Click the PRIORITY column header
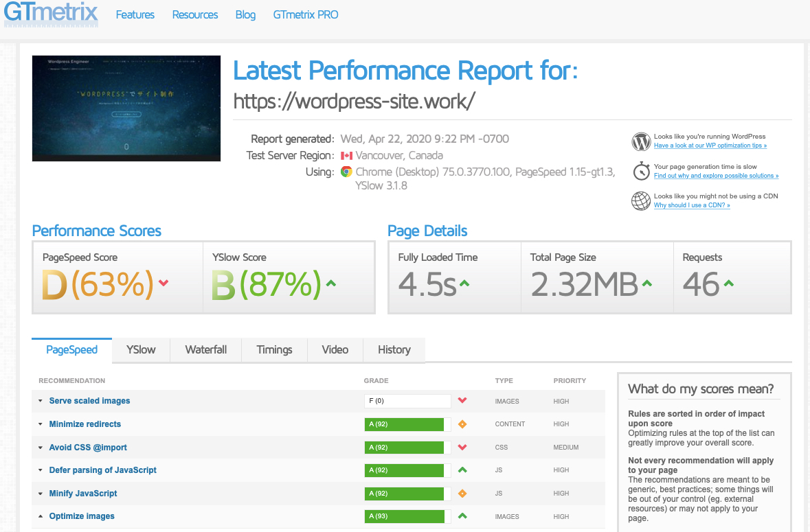Image resolution: width=810 pixels, height=532 pixels. coord(570,381)
